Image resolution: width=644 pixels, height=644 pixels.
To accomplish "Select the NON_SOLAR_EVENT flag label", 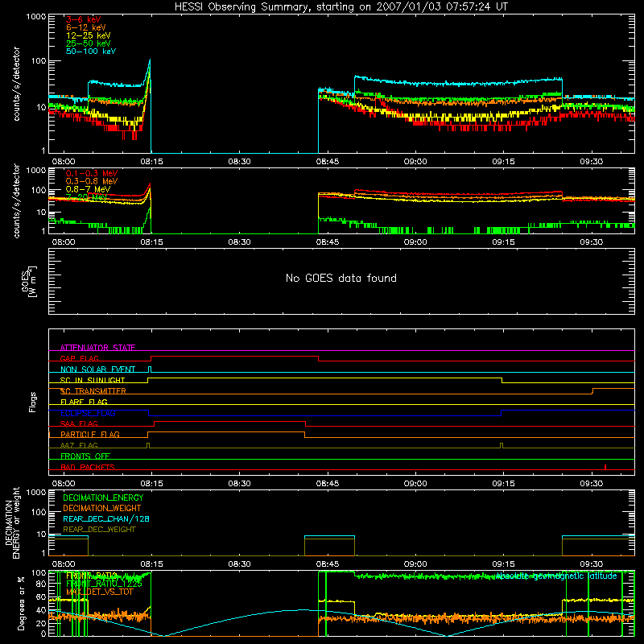I will 97,369.
